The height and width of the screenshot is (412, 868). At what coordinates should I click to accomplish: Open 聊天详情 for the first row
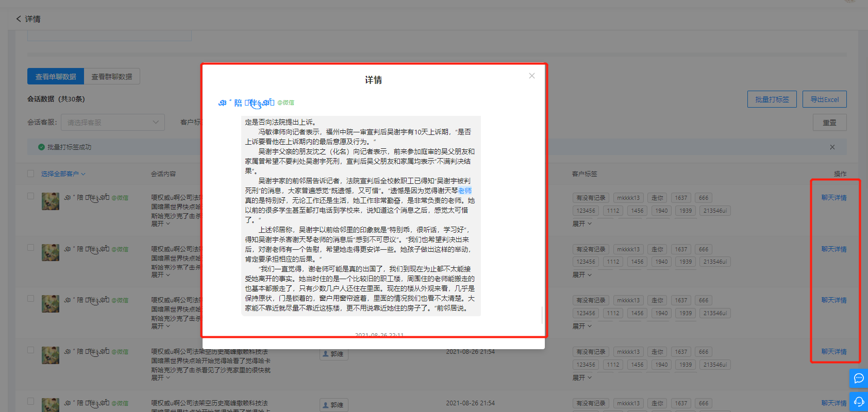click(834, 198)
